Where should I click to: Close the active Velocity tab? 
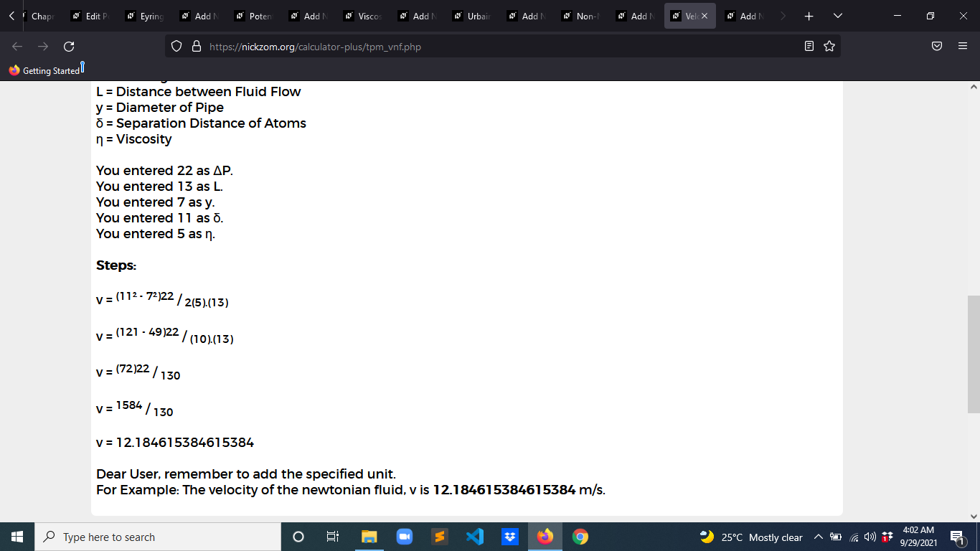click(x=704, y=16)
